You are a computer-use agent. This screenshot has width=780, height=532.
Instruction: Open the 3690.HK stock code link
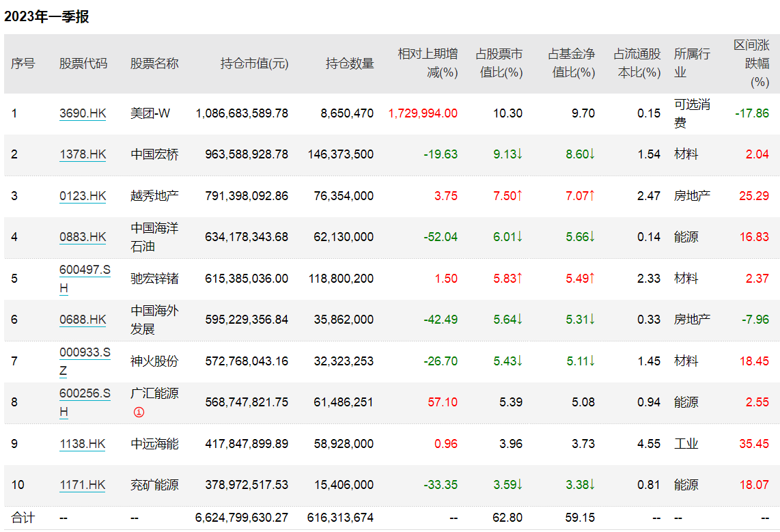[x=83, y=113]
